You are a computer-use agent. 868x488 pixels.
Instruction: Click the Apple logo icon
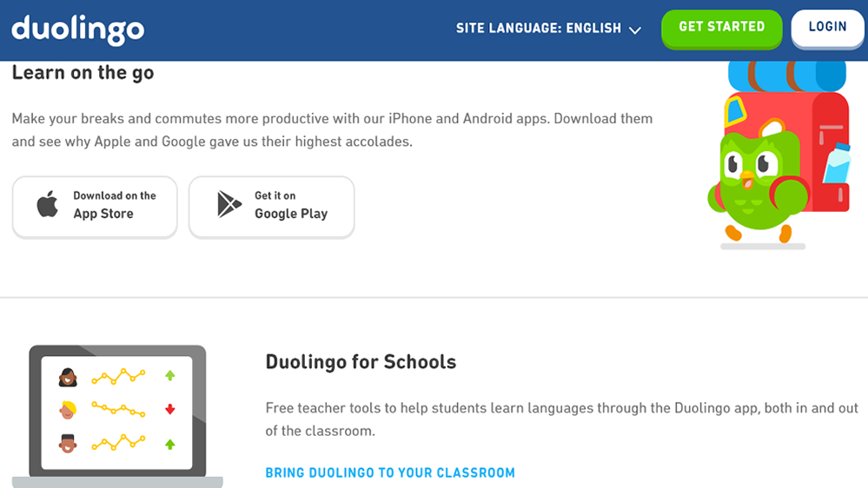point(48,204)
